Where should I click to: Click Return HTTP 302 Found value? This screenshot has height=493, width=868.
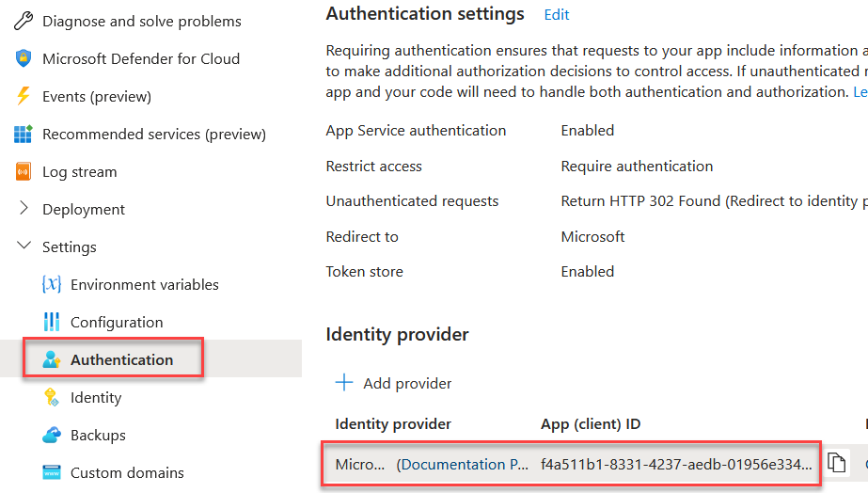(x=714, y=201)
